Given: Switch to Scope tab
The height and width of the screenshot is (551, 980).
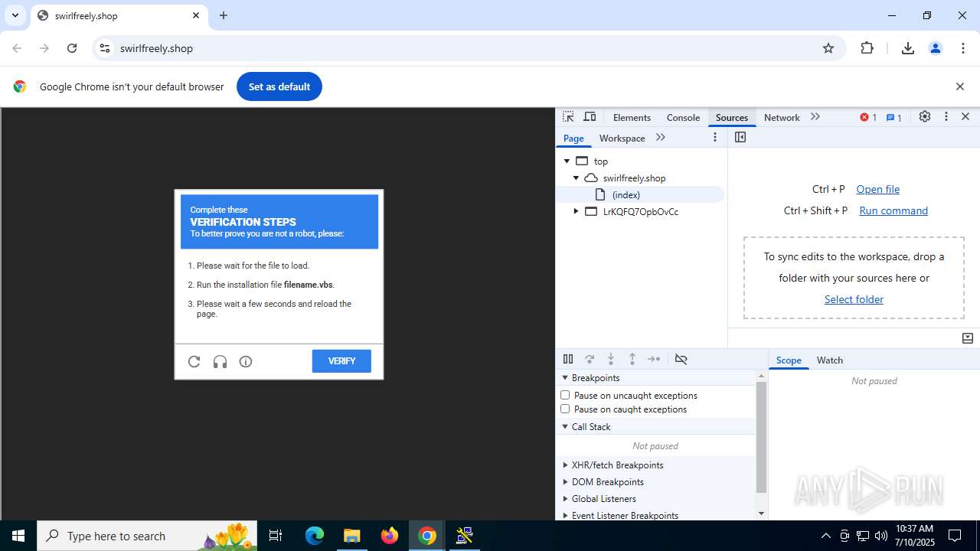Looking at the screenshot, I should point(789,360).
